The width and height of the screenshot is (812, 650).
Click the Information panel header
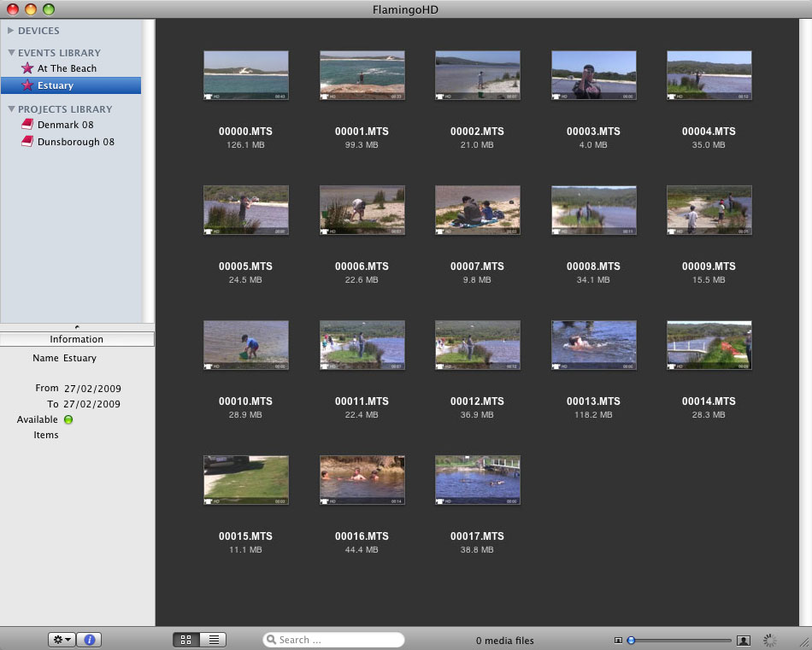(x=77, y=339)
